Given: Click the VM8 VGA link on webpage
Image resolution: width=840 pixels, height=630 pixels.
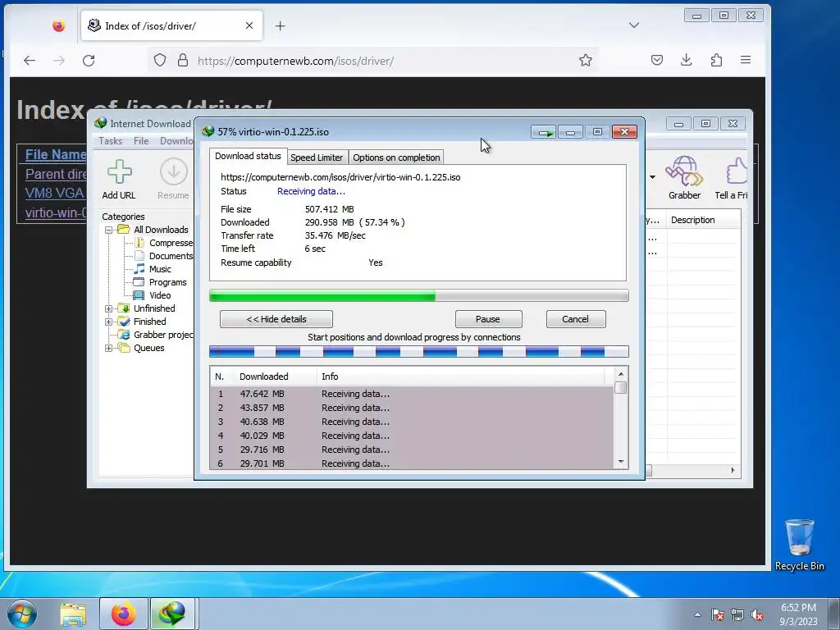Looking at the screenshot, I should [x=55, y=194].
